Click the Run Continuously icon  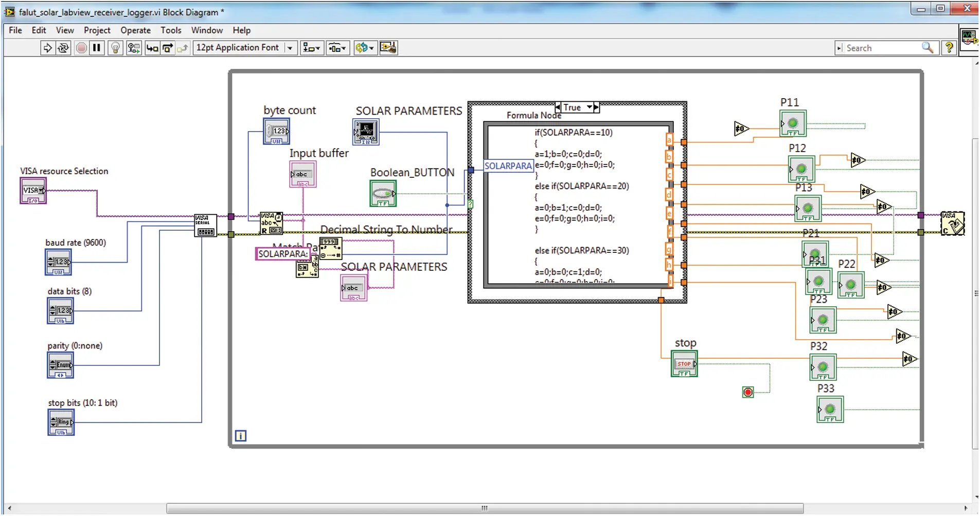[62, 48]
